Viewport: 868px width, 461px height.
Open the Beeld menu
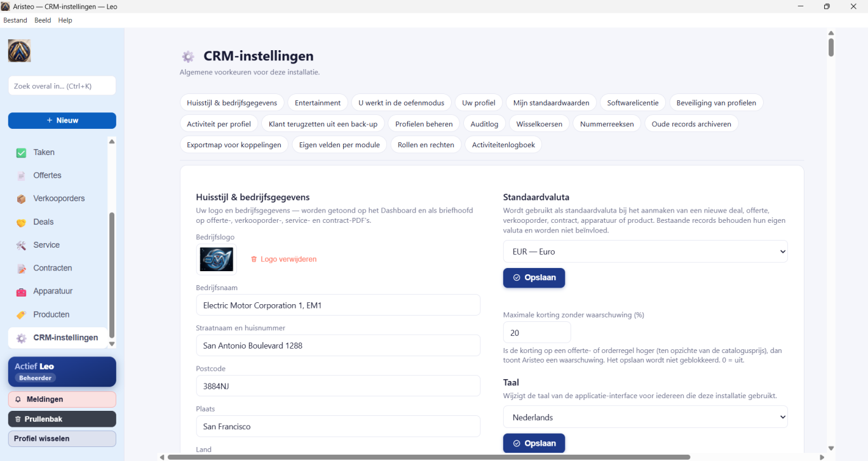(43, 20)
